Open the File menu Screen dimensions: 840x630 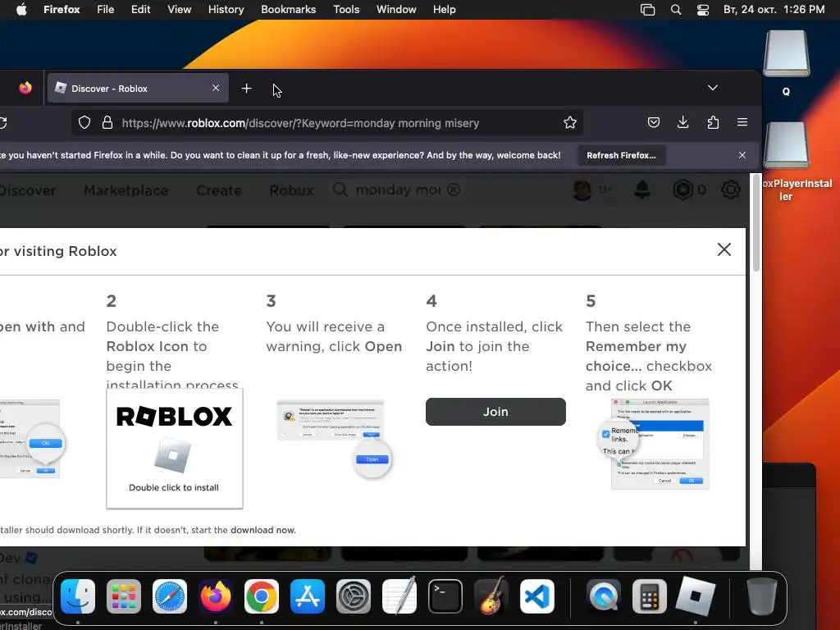(106, 10)
